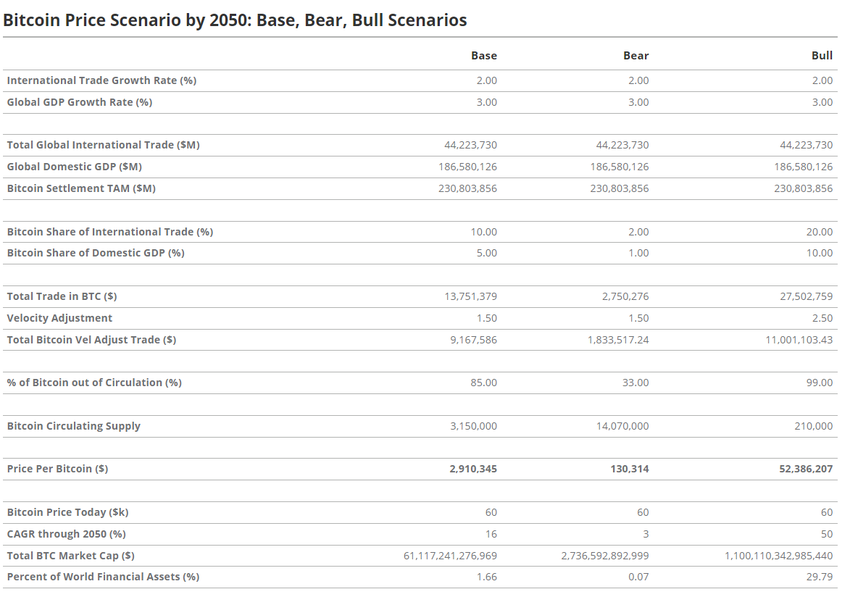The width and height of the screenshot is (850, 597).
Task: Click the Bitcoin Circulating Supply row label
Action: coord(73,426)
